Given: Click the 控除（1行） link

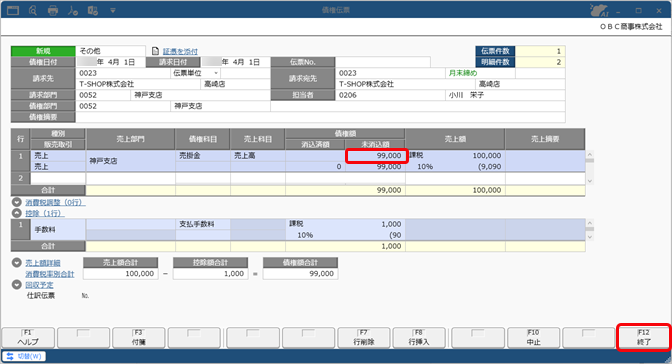Looking at the screenshot, I should click(45, 213).
